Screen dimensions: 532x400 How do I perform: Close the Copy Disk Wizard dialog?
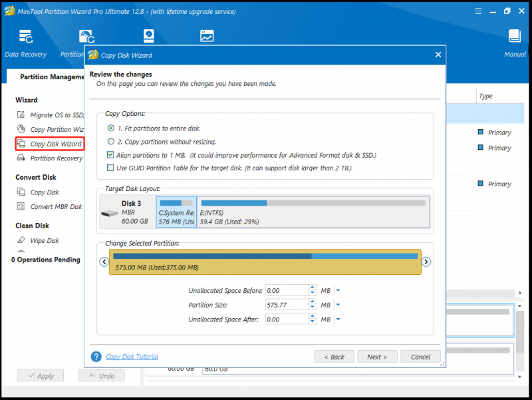438,55
